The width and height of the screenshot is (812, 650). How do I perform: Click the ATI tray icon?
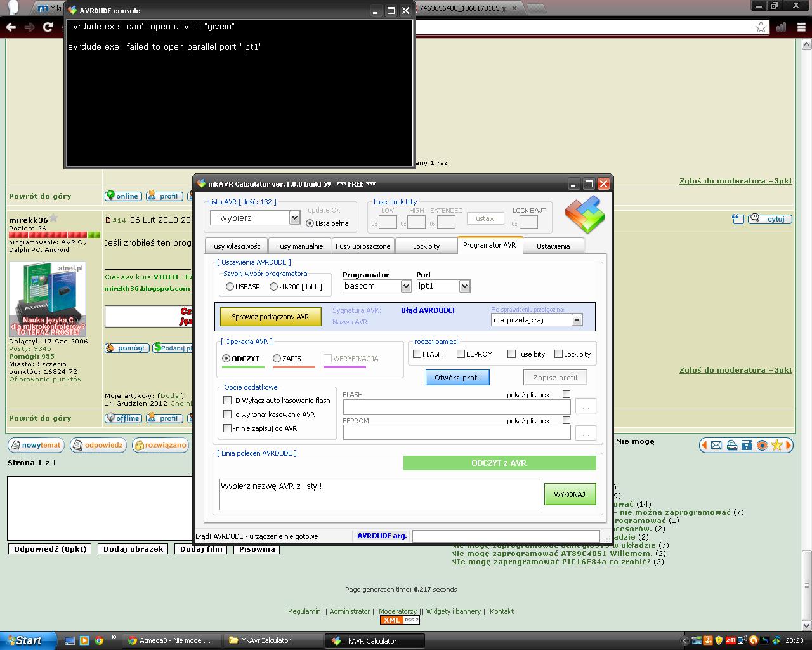(731, 640)
